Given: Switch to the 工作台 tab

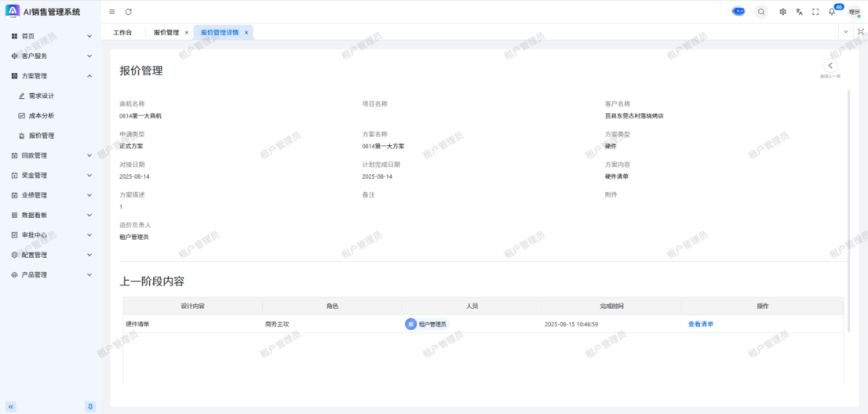Looking at the screenshot, I should coord(122,33).
